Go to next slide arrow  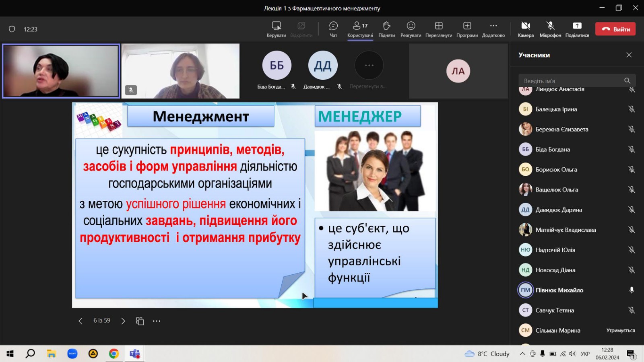123,321
